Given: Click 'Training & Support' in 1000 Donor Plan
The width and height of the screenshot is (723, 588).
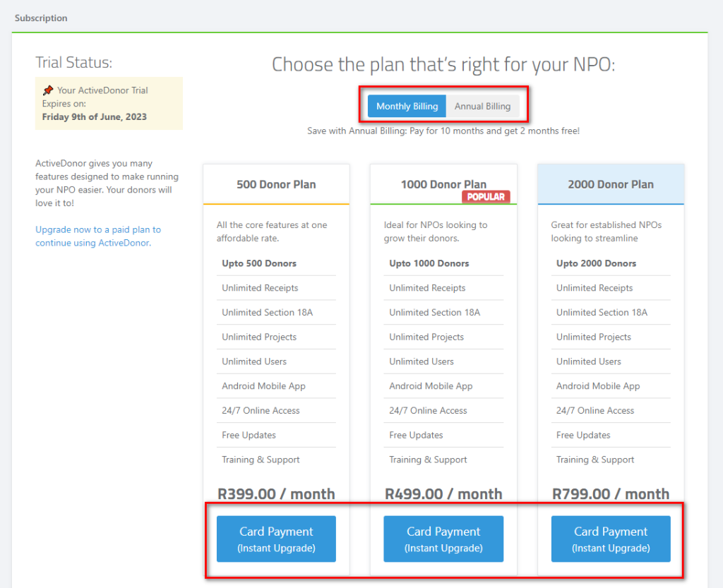Looking at the screenshot, I should [443, 460].
